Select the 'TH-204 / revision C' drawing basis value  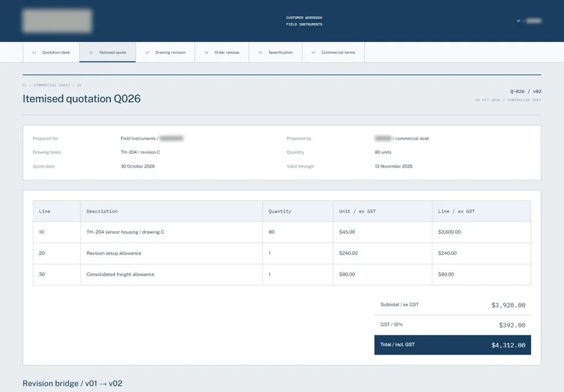(x=140, y=152)
